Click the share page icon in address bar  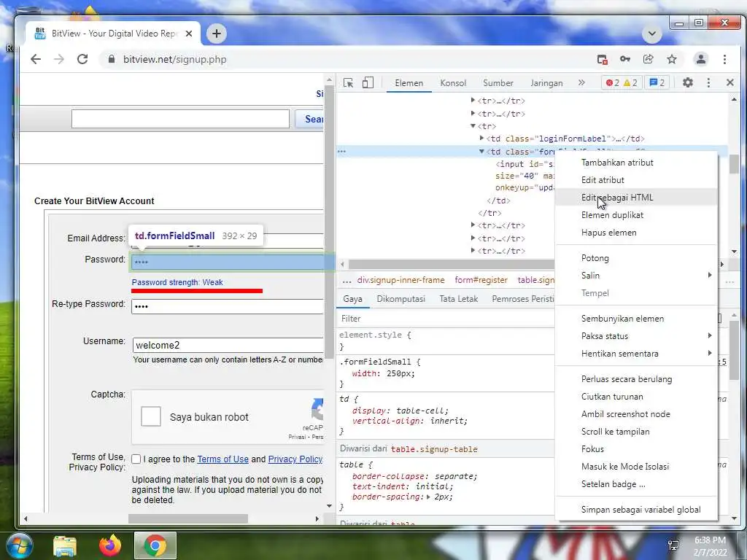tap(649, 59)
